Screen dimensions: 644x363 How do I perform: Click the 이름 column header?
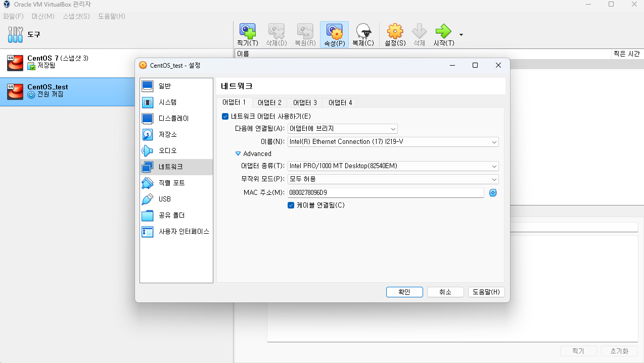[423, 54]
